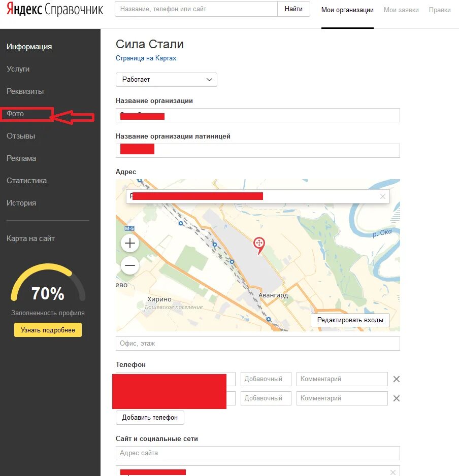This screenshot has width=459, height=476.
Task: Remove the first phone number row
Action: (x=397, y=379)
